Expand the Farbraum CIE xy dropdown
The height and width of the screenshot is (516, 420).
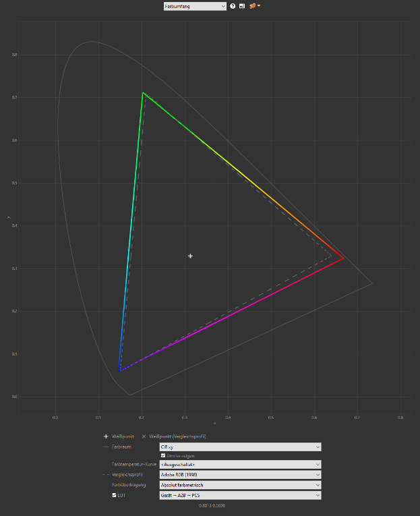click(239, 447)
